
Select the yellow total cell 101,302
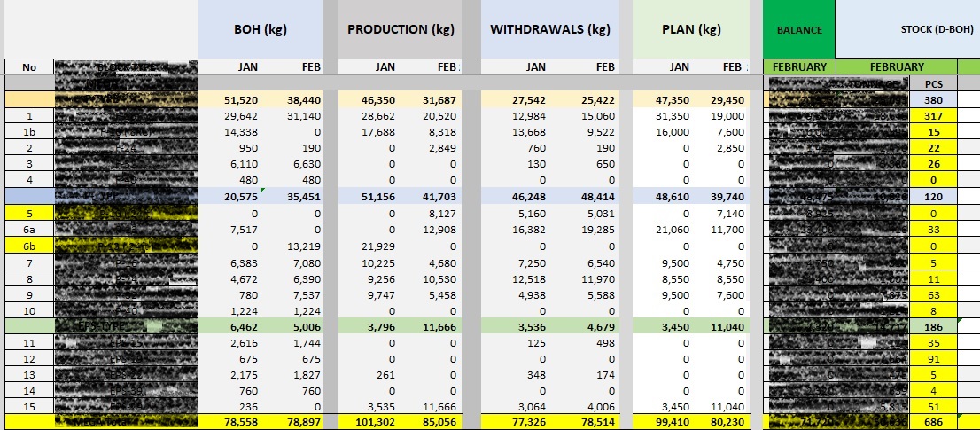coord(376,423)
